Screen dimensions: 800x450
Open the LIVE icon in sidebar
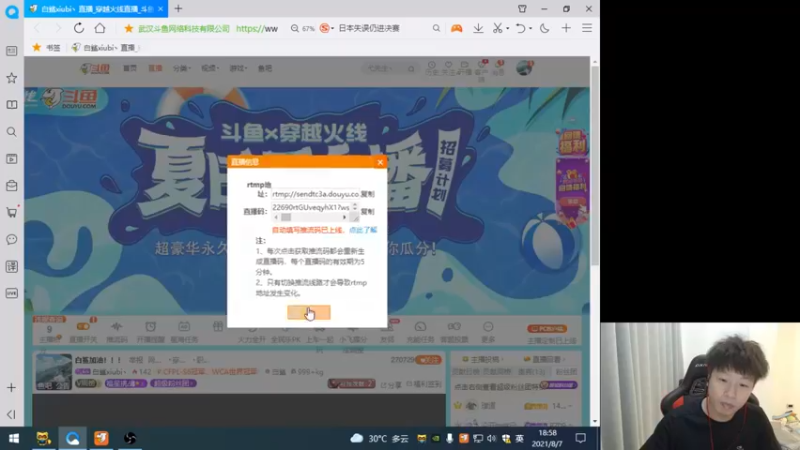tap(11, 293)
